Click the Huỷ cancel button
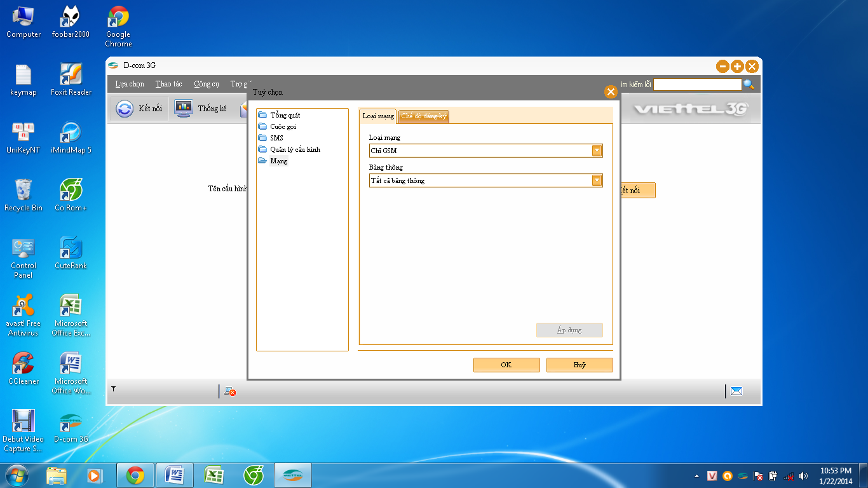Image resolution: width=868 pixels, height=488 pixels. coord(580,365)
